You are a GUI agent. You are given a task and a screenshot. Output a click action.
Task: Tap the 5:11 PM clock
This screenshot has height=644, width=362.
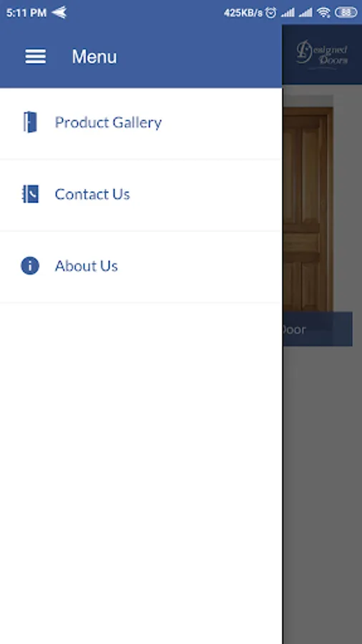click(26, 13)
